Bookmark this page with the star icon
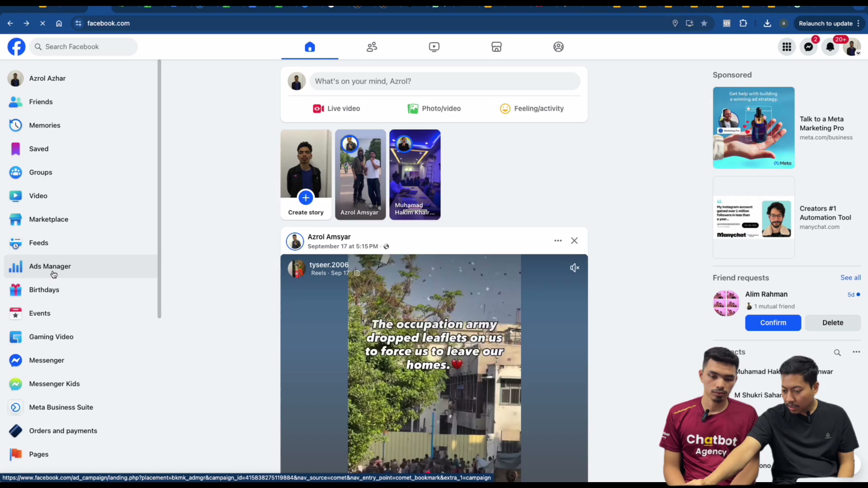 click(x=704, y=23)
